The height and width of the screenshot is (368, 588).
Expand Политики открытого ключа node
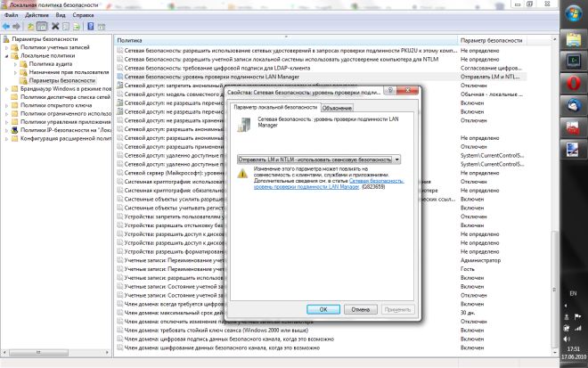(6, 105)
